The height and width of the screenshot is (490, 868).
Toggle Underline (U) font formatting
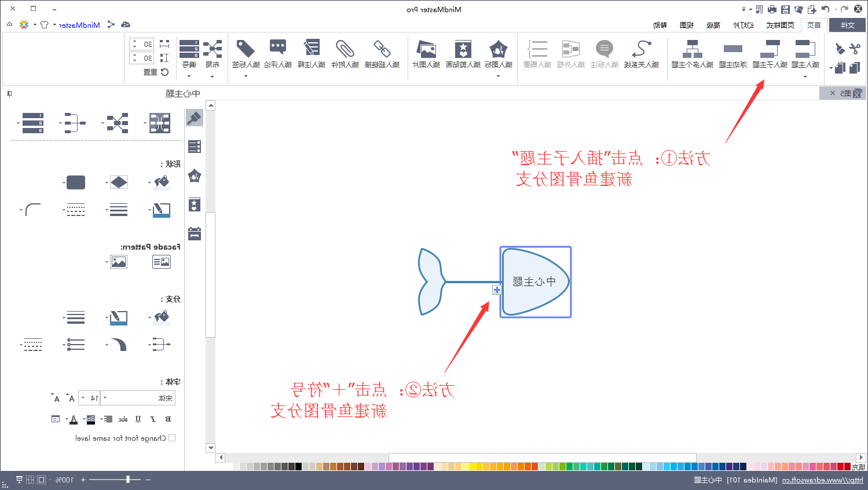pos(138,419)
